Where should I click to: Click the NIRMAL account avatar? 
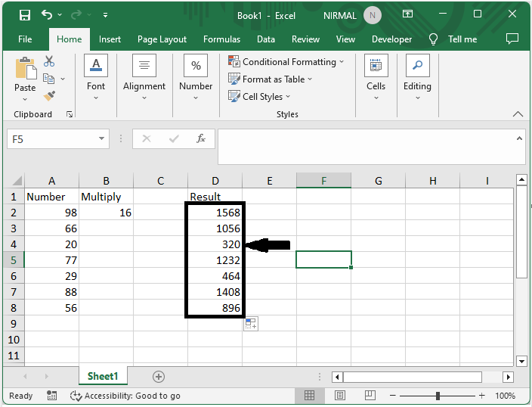point(373,15)
